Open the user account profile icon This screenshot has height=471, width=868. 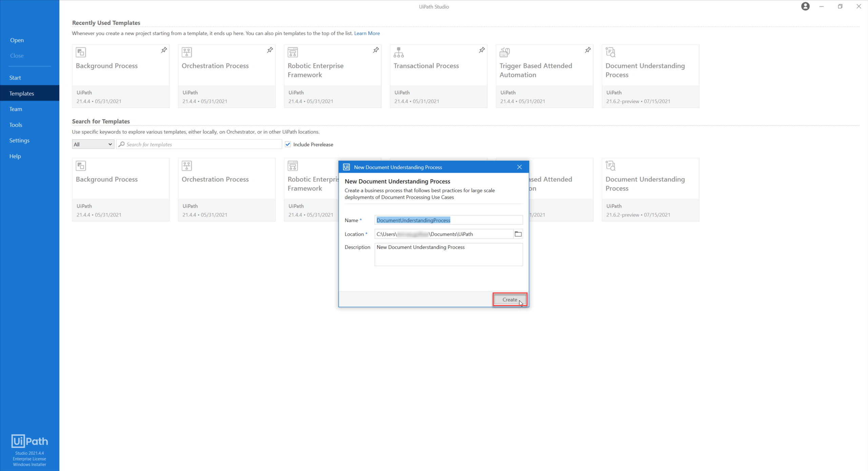tap(806, 6)
